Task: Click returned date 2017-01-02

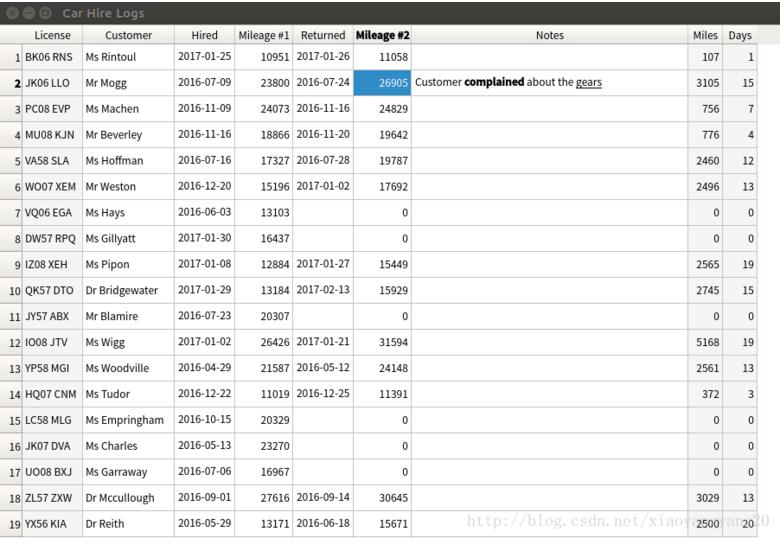Action: tap(323, 186)
